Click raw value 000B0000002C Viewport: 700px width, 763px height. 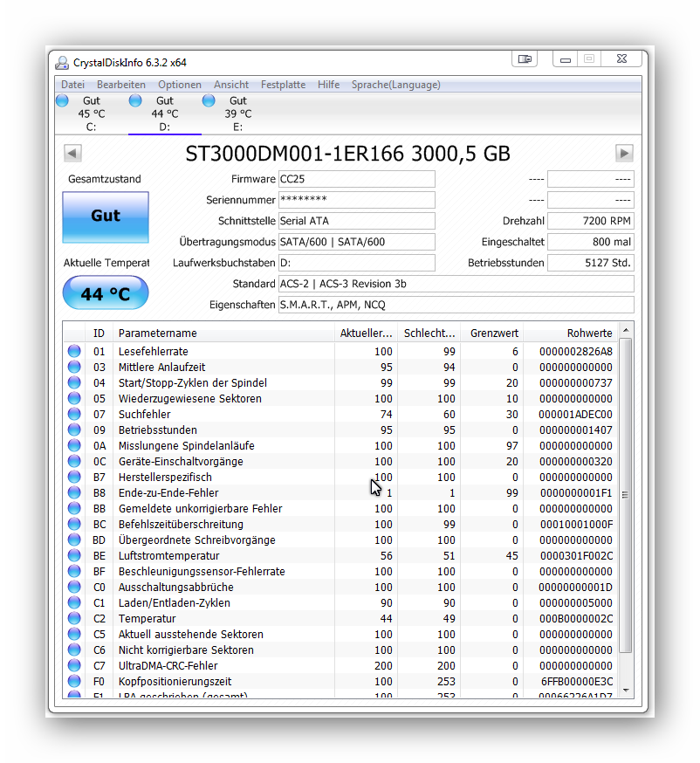pos(575,618)
